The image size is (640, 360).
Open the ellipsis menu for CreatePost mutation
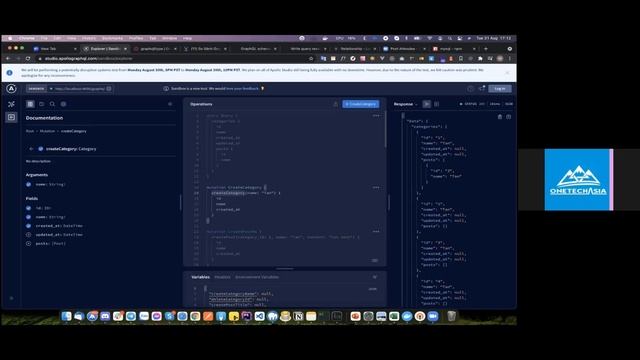pyautogui.click(x=376, y=231)
